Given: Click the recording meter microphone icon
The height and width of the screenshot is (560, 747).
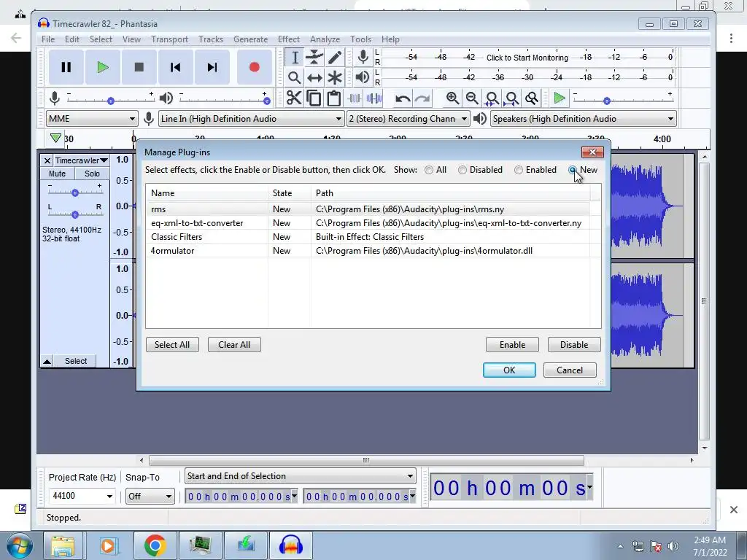Looking at the screenshot, I should coord(363,57).
